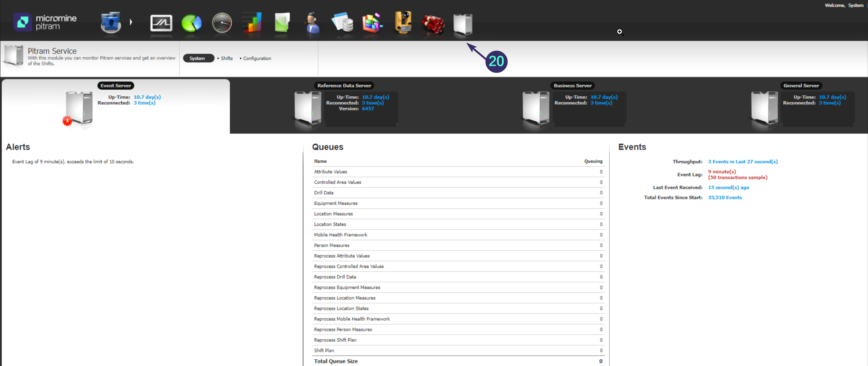
Task: Open the headset operator module icon
Action: click(x=312, y=23)
